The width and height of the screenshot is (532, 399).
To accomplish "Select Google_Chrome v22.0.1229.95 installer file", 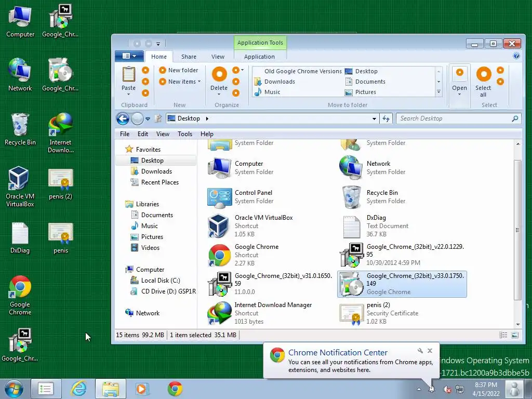I will click(402, 255).
